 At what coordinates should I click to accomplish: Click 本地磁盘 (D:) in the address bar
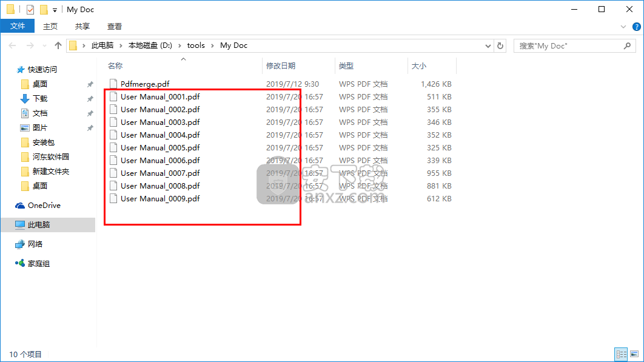(x=150, y=45)
